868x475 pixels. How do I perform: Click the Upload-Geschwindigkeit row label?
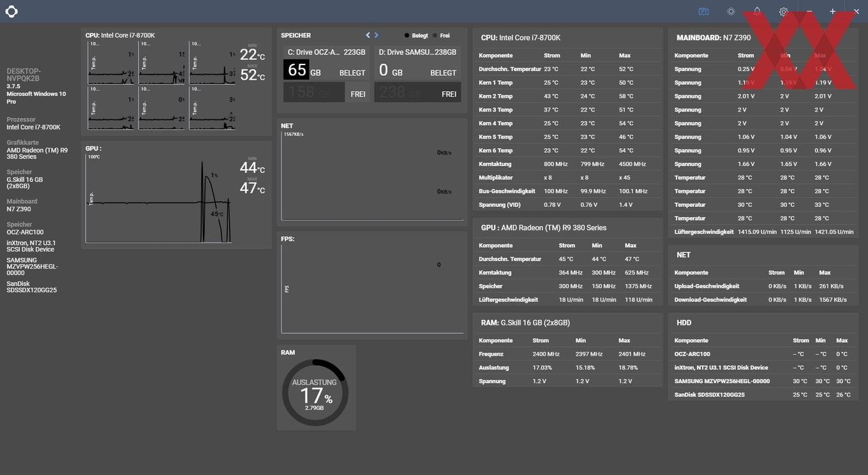(x=707, y=286)
